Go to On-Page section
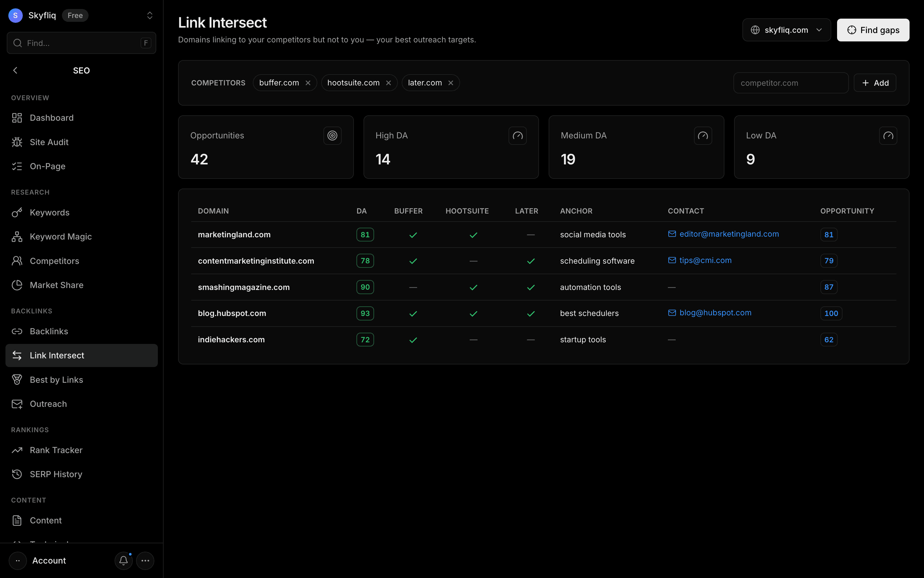The height and width of the screenshot is (578, 924). coord(81,166)
